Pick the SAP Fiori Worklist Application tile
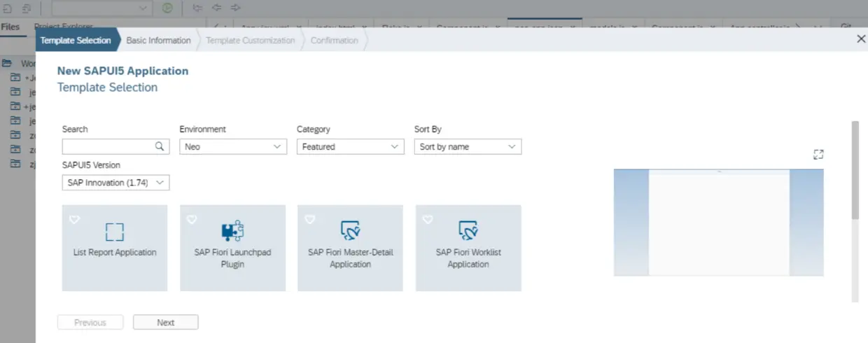The image size is (868, 343). [468, 248]
